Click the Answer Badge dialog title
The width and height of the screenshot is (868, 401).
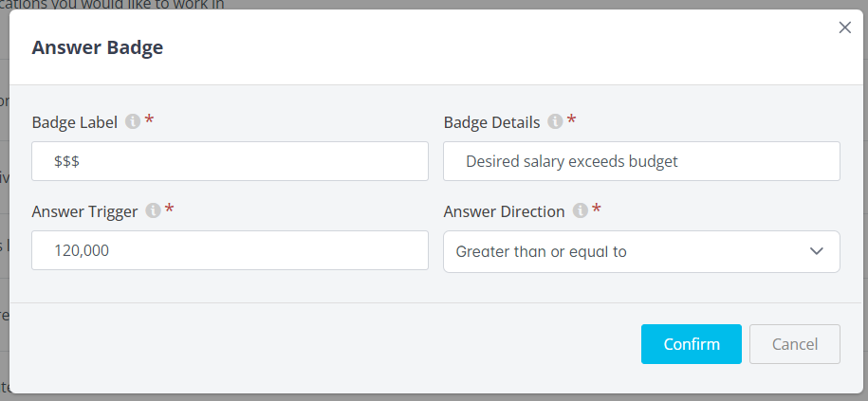tap(98, 47)
